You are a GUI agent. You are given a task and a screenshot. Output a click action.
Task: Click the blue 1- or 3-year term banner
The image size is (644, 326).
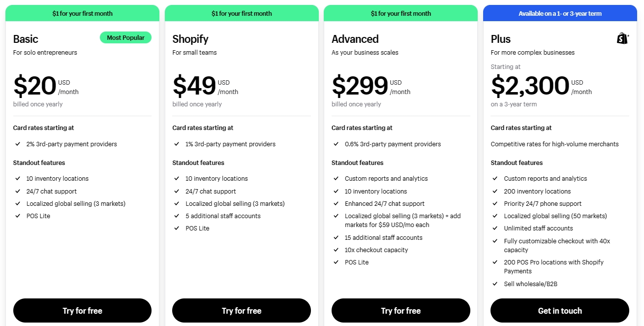[x=559, y=13]
